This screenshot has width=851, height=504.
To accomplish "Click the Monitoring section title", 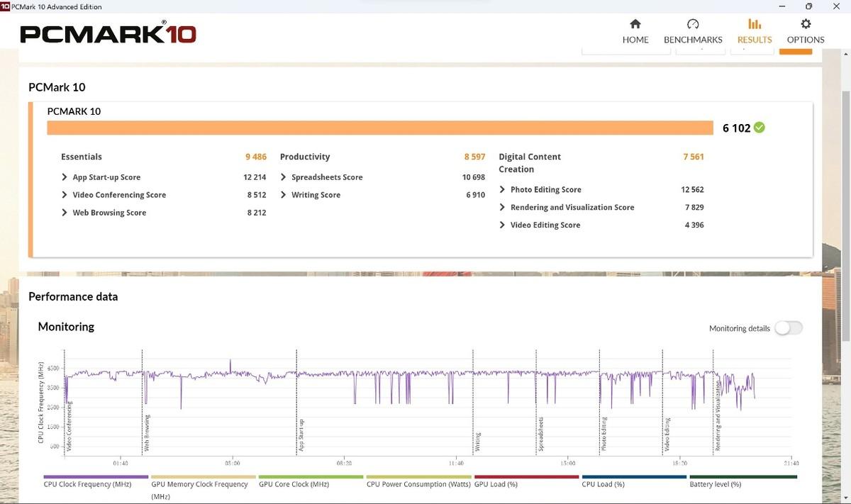I will coord(66,327).
